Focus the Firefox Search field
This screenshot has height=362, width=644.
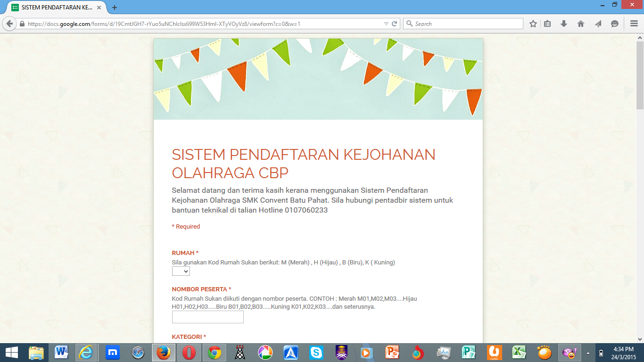[463, 24]
